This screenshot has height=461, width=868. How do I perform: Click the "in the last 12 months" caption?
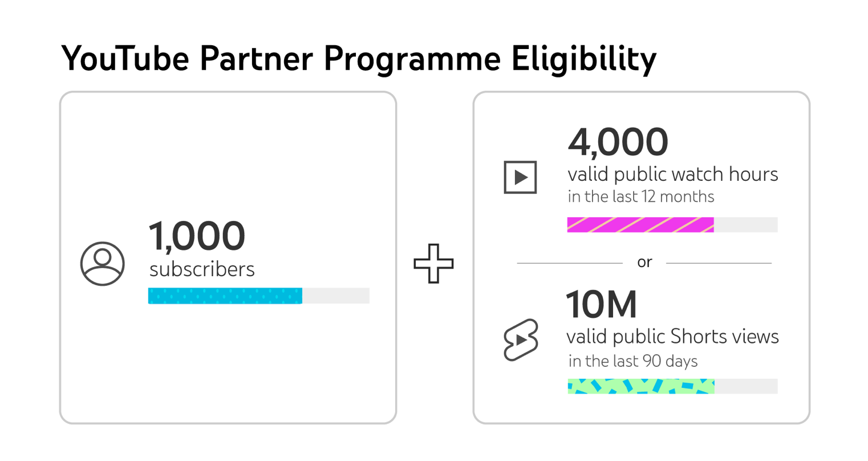tap(640, 197)
